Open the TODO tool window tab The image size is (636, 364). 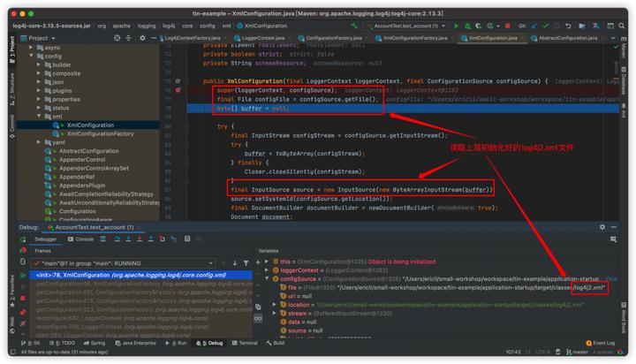click(62, 343)
